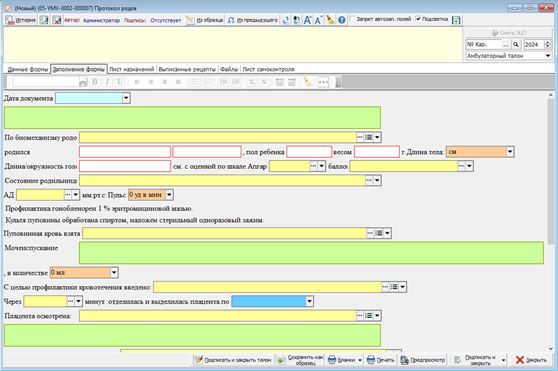Increase font size with large A icon
The width and height of the screenshot is (558, 371).
click(x=307, y=20)
